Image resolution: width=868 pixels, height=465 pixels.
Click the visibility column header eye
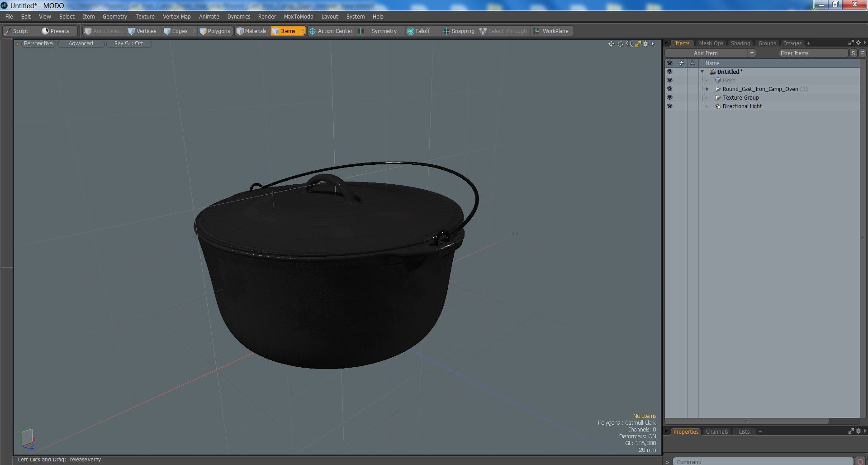click(x=669, y=63)
